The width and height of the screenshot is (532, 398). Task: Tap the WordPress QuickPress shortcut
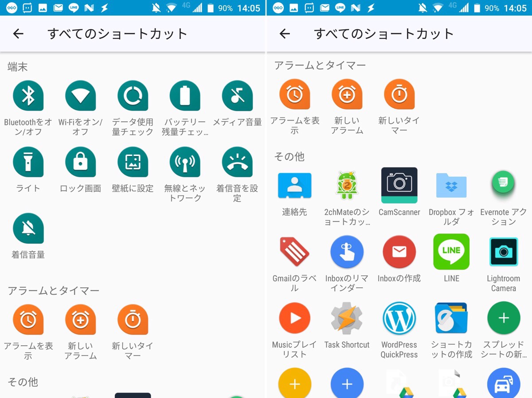tap(399, 318)
